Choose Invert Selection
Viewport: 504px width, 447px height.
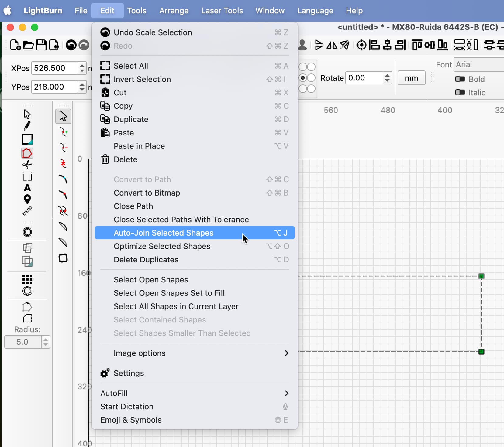tap(195, 79)
